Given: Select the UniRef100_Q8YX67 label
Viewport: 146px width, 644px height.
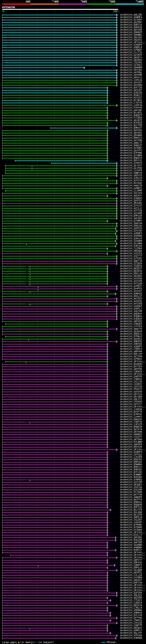Looking at the screenshot, I should (131, 90).
